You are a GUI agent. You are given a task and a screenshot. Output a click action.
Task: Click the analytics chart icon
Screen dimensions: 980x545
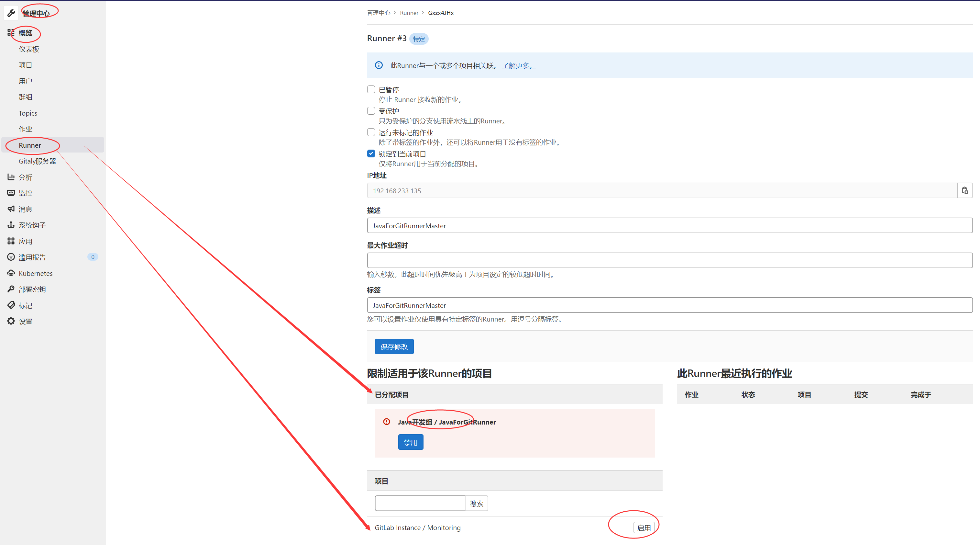click(x=11, y=177)
